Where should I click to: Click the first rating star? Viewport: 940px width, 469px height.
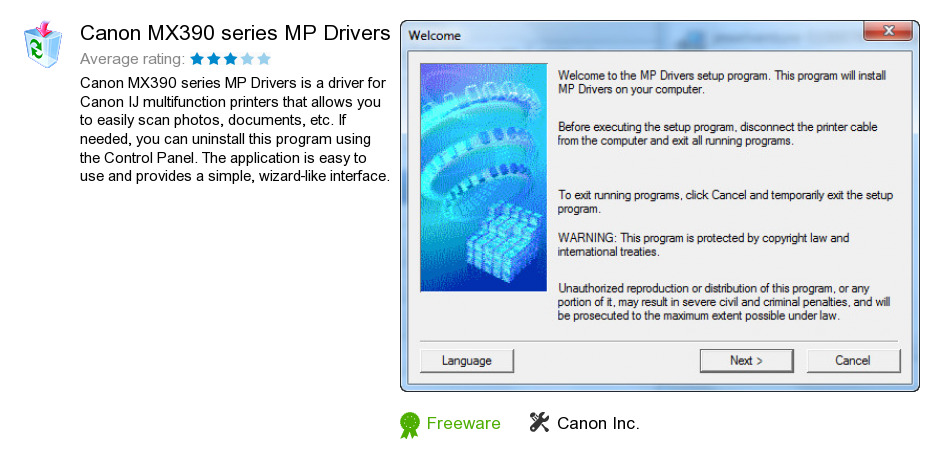tap(197, 59)
